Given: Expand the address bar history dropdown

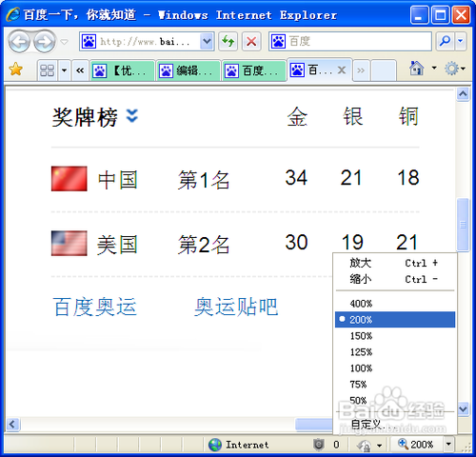Looking at the screenshot, I should pyautogui.click(x=207, y=41).
